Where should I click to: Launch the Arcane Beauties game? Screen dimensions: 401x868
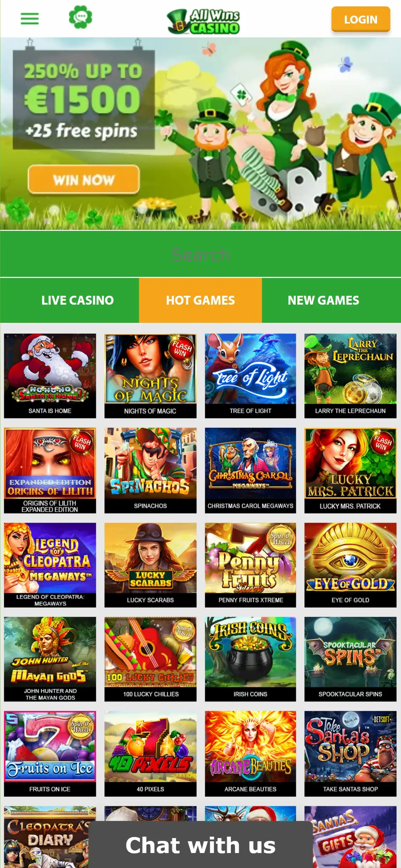[251, 754]
